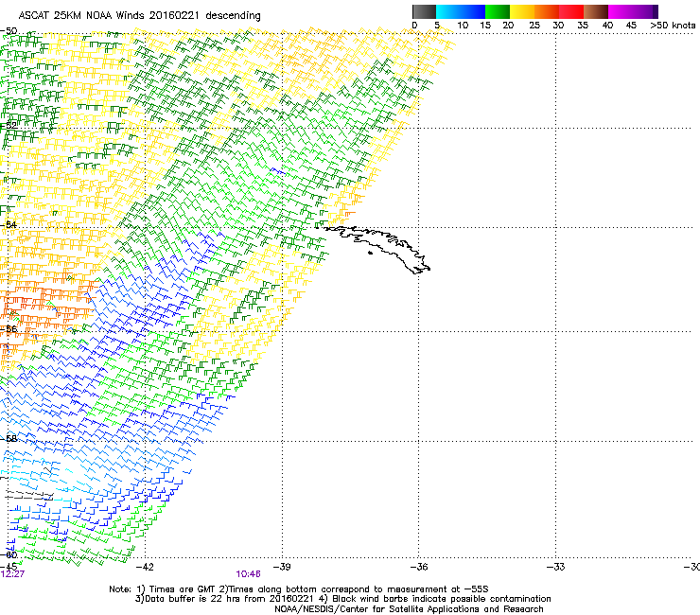
Task: Click the legend tick label '25'
Action: [x=534, y=26]
